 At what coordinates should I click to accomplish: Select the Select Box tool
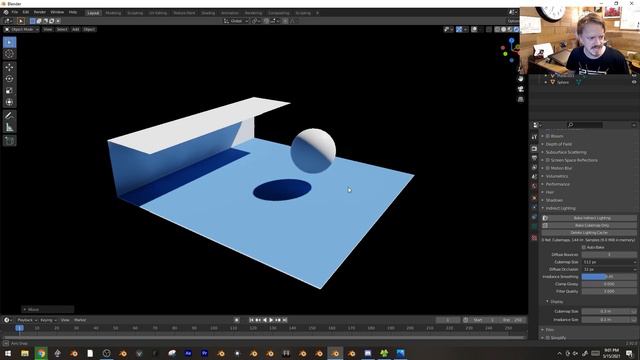(9, 42)
